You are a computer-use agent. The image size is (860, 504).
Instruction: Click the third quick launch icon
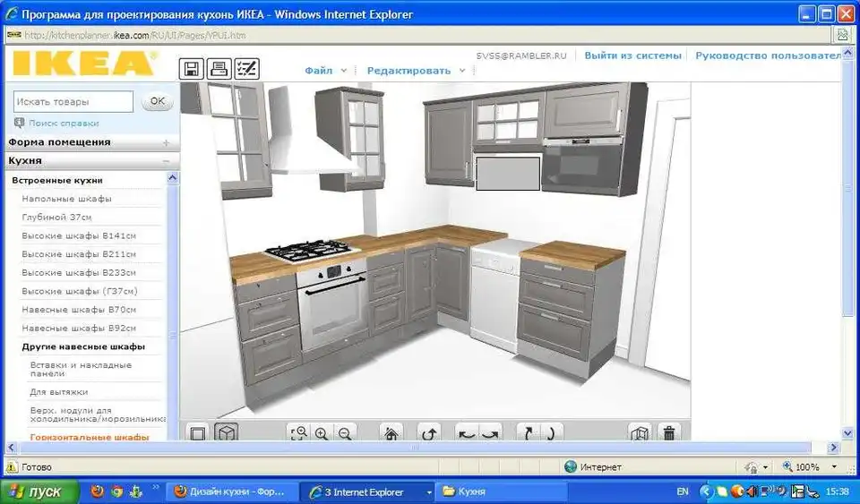point(135,491)
